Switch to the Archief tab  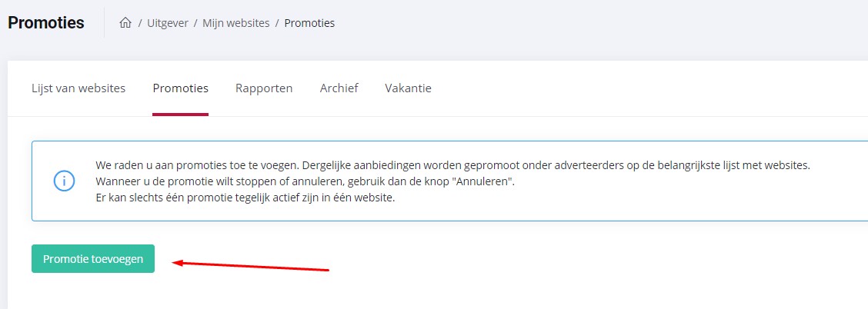click(x=339, y=88)
